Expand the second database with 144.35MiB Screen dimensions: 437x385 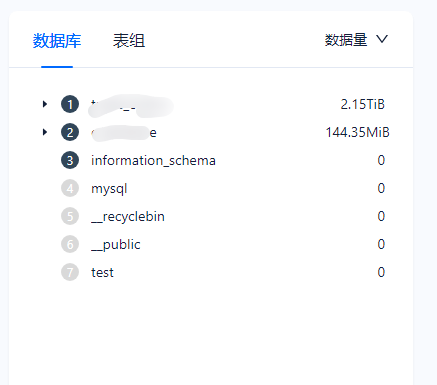[45, 132]
